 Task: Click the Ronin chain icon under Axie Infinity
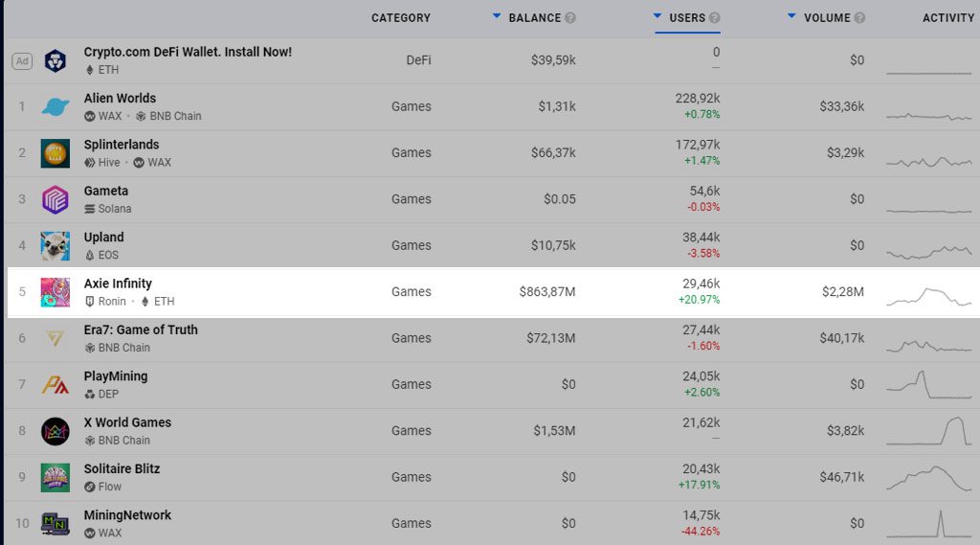point(89,302)
